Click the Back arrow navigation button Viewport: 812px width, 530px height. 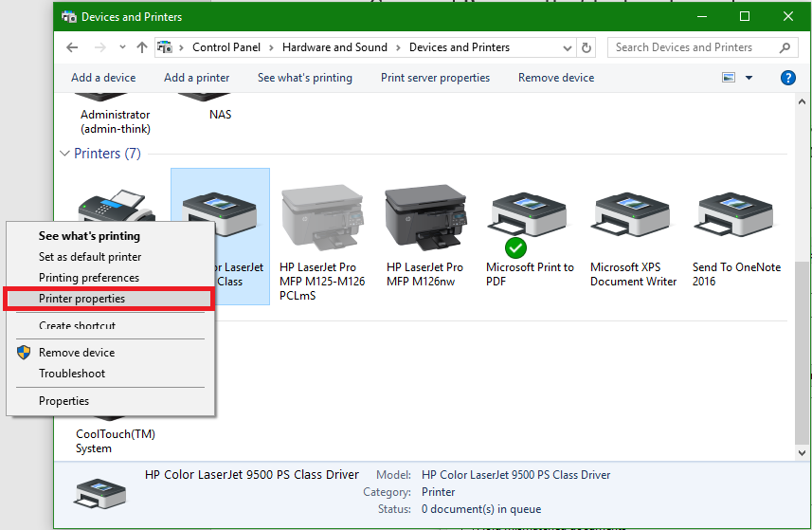click(73, 47)
